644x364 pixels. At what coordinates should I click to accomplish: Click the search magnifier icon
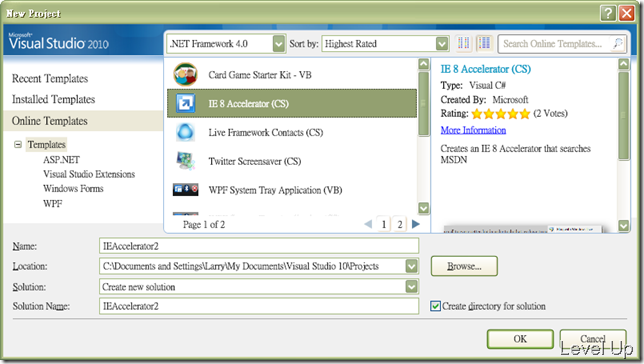(x=617, y=43)
